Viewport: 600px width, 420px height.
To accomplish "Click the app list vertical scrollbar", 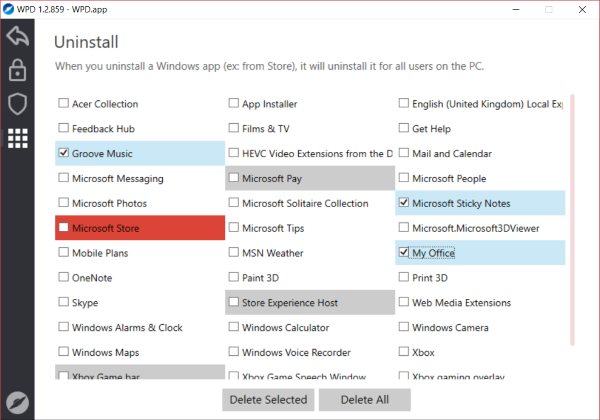I will [572, 220].
